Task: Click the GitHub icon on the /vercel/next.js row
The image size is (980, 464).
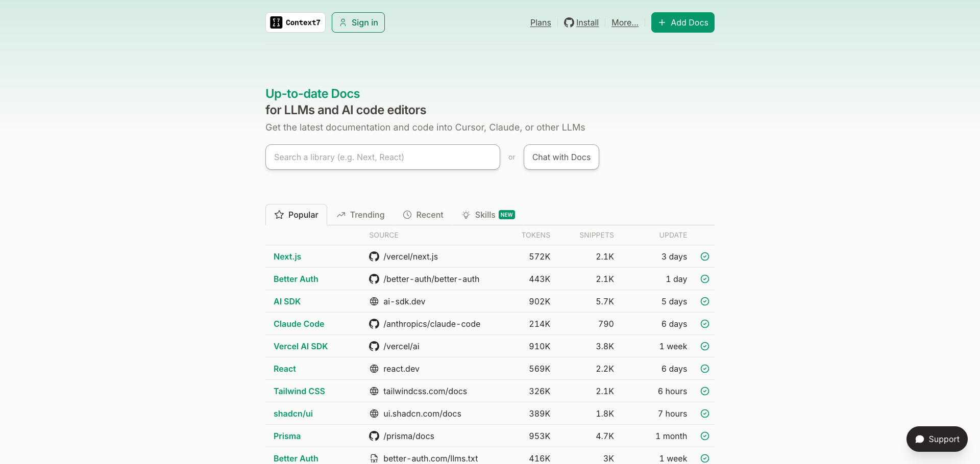Action: coord(374,256)
